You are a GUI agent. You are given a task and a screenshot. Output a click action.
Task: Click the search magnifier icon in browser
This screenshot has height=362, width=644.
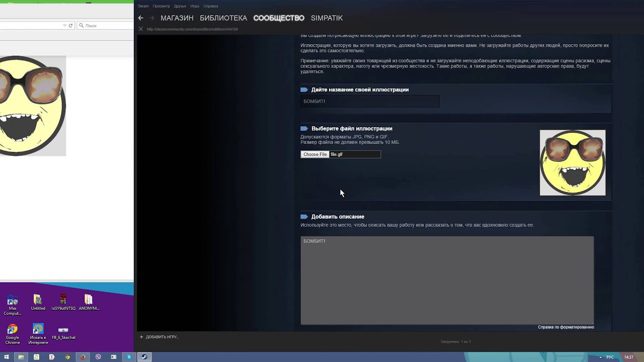(x=81, y=26)
